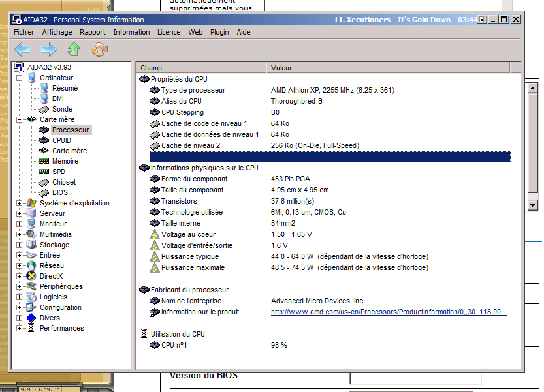The height and width of the screenshot is (392, 544).
Task: Open the Licence menu
Action: pyautogui.click(x=169, y=32)
